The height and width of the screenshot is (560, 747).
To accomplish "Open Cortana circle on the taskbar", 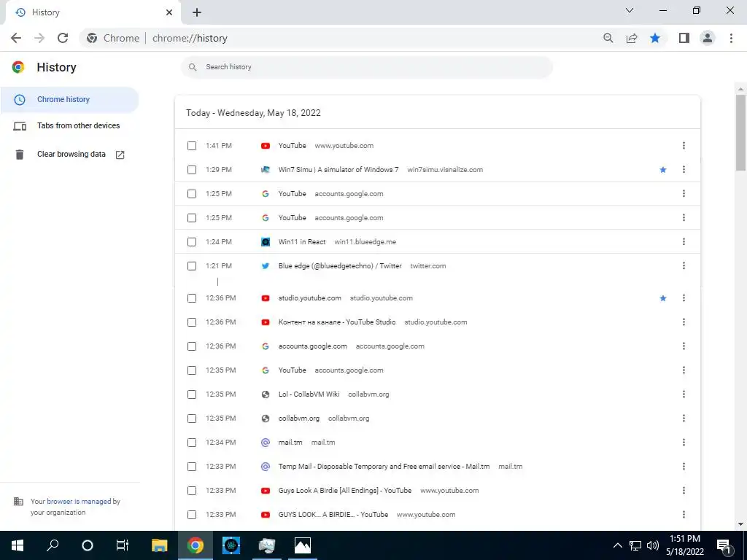I will click(88, 545).
